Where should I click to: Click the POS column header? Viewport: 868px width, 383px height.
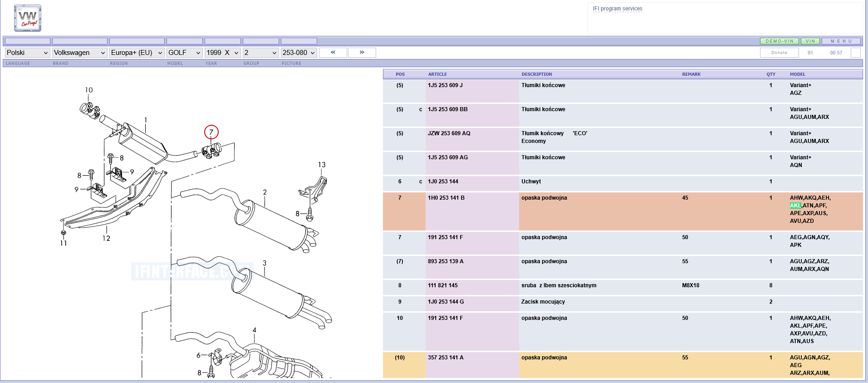coord(400,74)
